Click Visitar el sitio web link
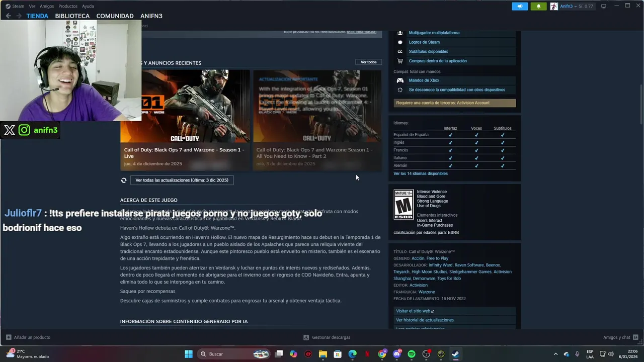Image resolution: width=644 pixels, height=362 pixels. pyautogui.click(x=415, y=311)
